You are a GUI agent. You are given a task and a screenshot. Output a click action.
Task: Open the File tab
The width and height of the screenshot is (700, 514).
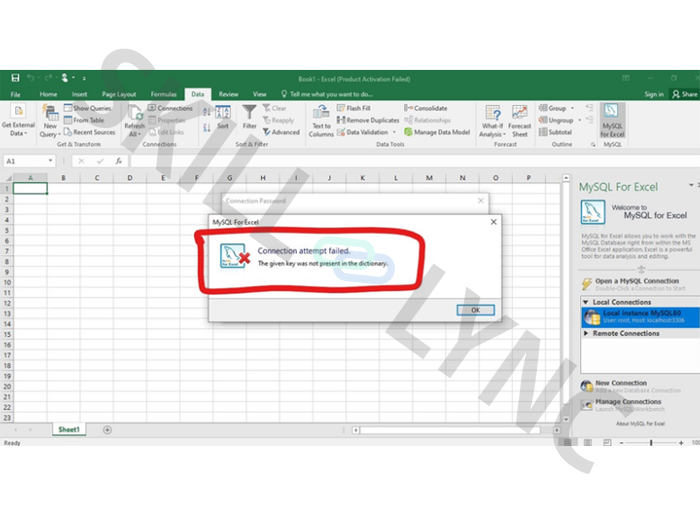(x=16, y=94)
